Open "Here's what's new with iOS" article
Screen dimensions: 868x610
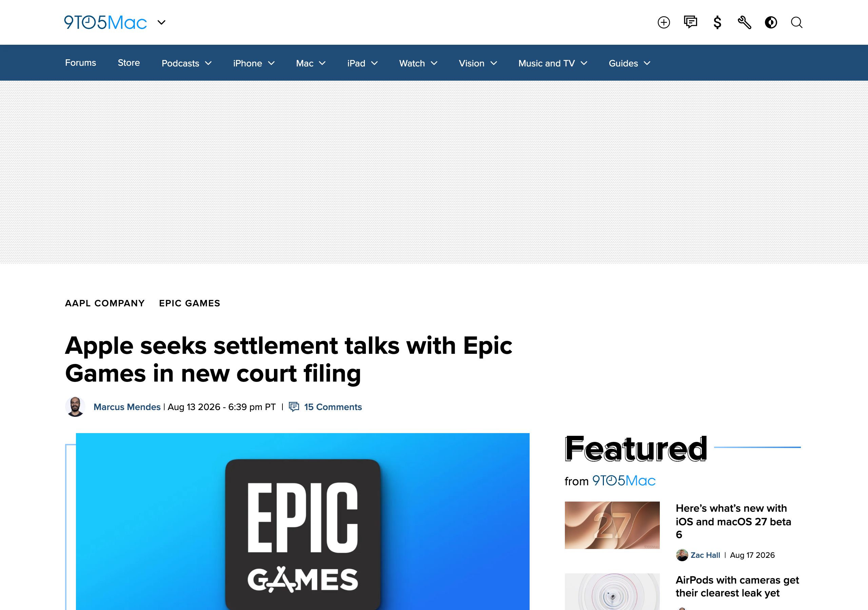(x=733, y=521)
